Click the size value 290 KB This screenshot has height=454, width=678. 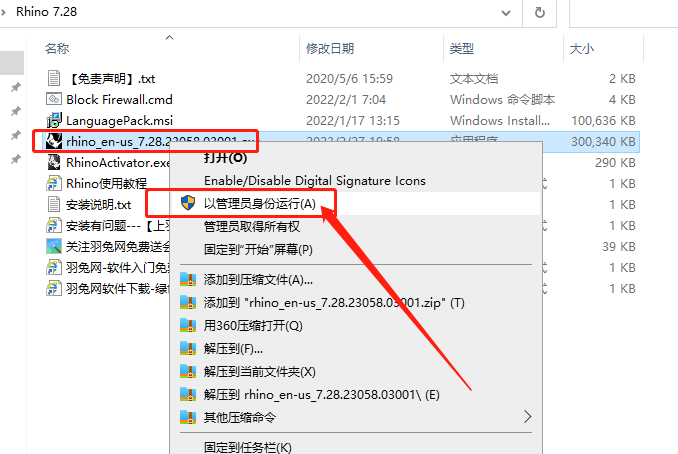pyautogui.click(x=615, y=163)
